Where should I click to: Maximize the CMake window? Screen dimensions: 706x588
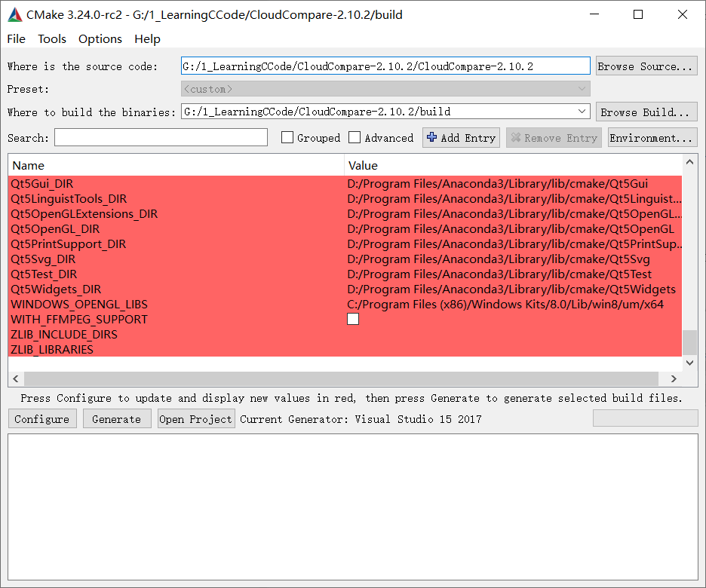coord(638,14)
